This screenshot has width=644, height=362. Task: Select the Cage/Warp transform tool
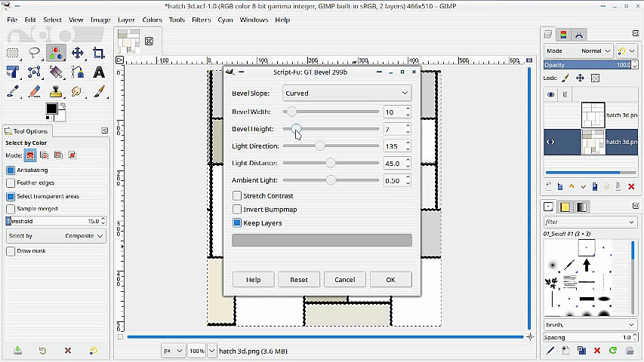point(35,72)
